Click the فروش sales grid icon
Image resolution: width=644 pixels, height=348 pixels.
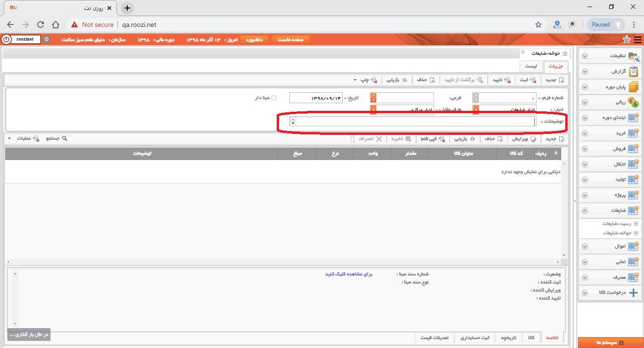pyautogui.click(x=634, y=149)
